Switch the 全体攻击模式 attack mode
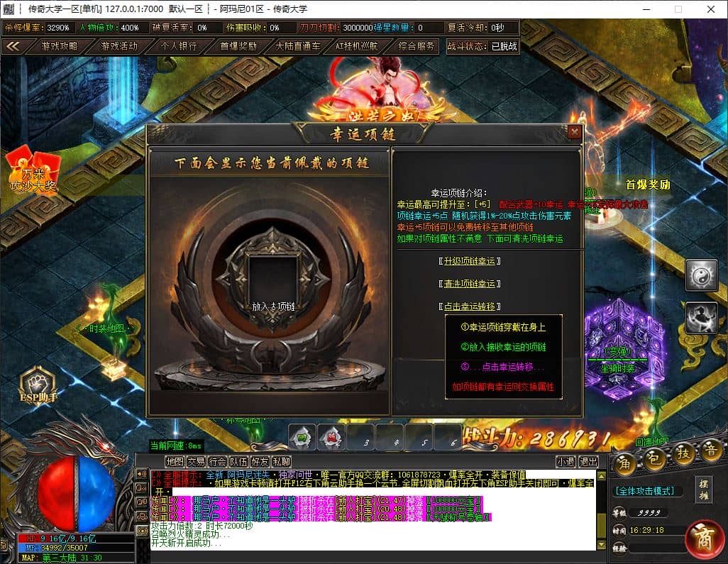Screen dimensions: 728x564 click(x=645, y=491)
